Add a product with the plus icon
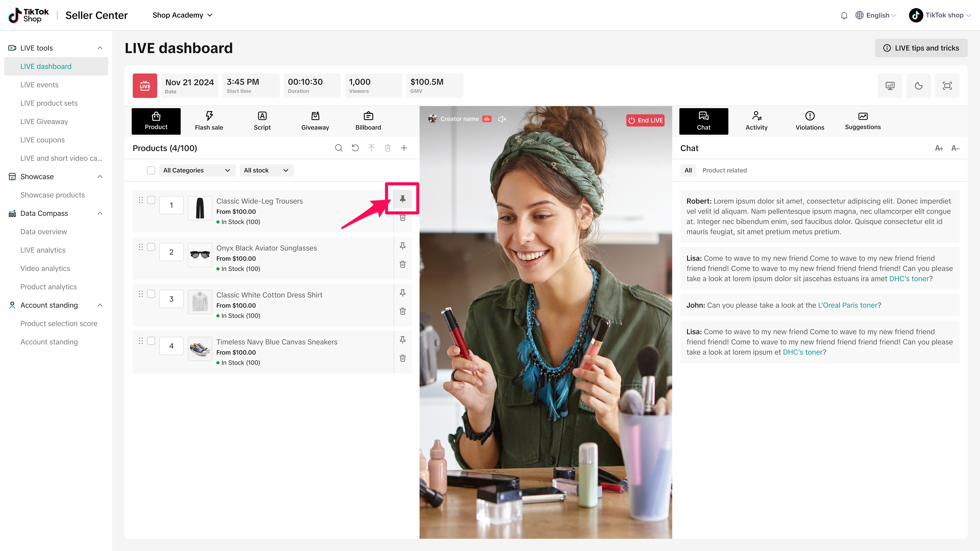The width and height of the screenshot is (980, 551). coord(404,148)
